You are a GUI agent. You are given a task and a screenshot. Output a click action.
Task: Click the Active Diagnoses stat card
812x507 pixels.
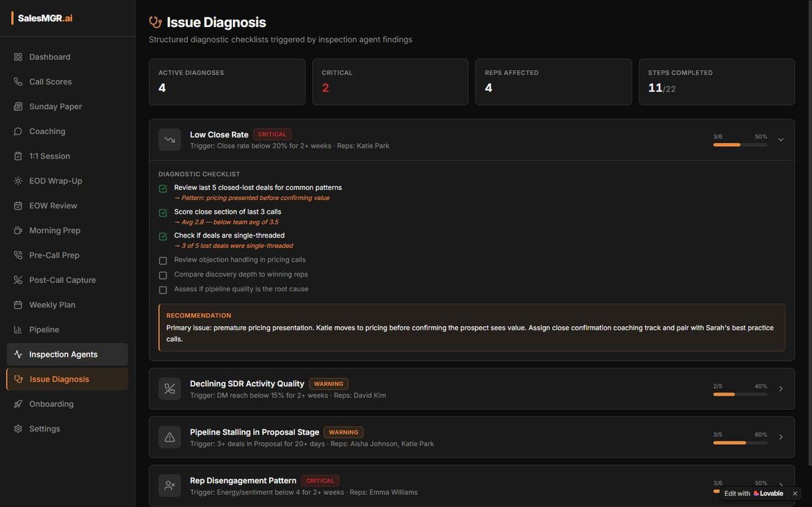pos(227,82)
